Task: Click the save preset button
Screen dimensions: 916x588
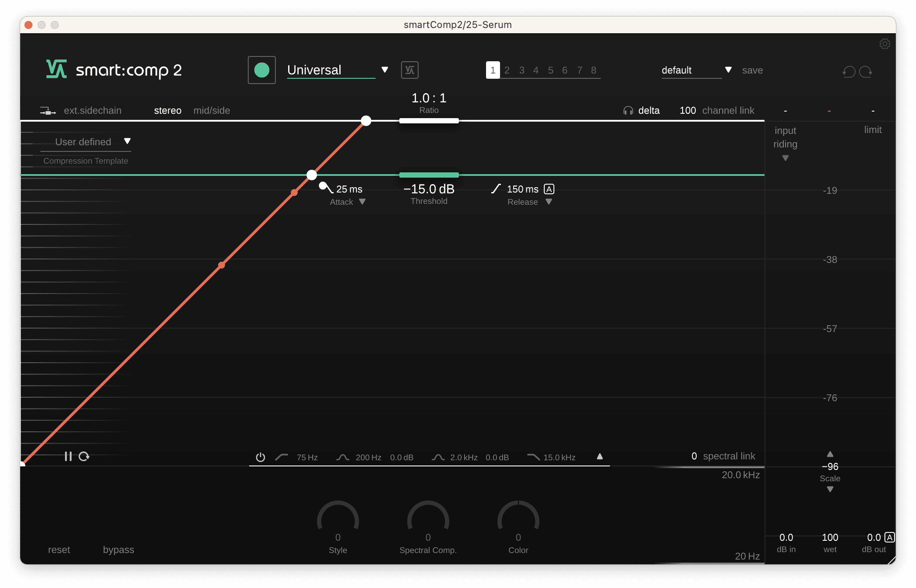Action: [752, 70]
